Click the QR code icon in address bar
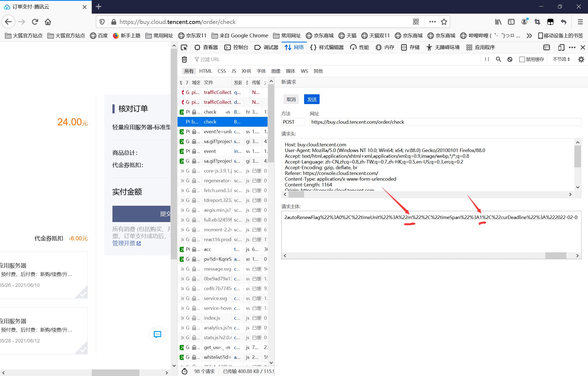Viewport: 588px width, 376px height. click(x=416, y=22)
